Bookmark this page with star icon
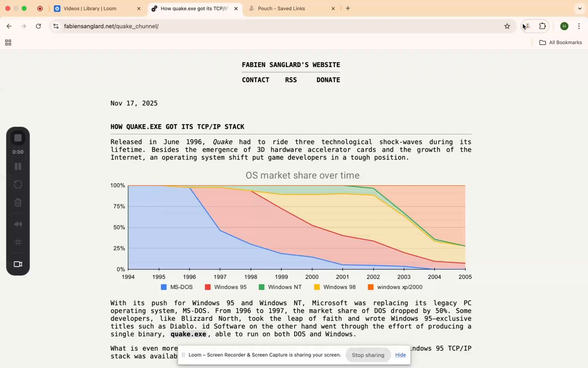The height and width of the screenshot is (368, 588). 507,26
